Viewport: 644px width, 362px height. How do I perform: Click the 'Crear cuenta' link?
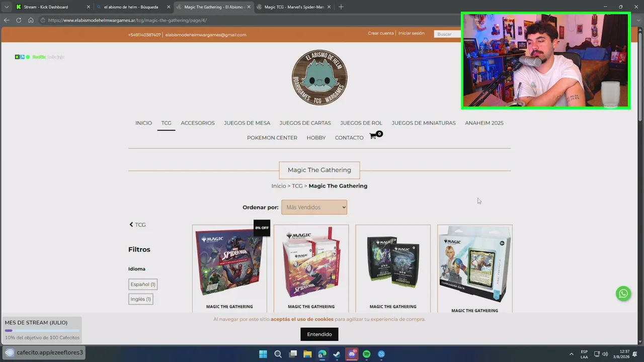click(381, 33)
